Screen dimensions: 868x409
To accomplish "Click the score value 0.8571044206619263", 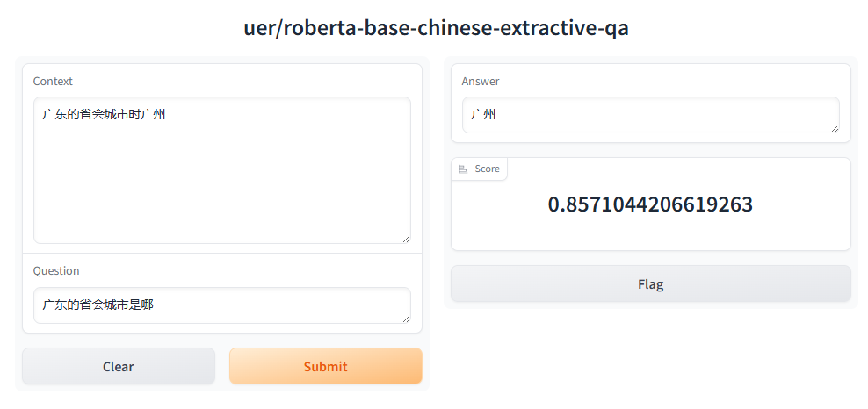I will 650,204.
